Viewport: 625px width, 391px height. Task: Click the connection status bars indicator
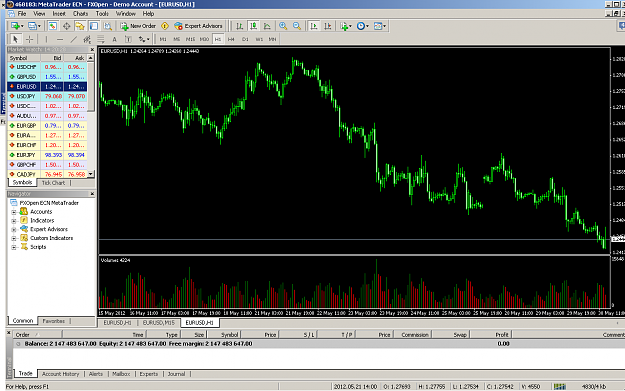[560, 386]
